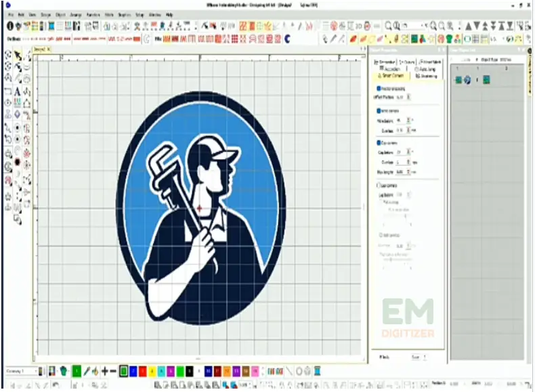Select the first object thumbnail in the Object List

[458, 80]
